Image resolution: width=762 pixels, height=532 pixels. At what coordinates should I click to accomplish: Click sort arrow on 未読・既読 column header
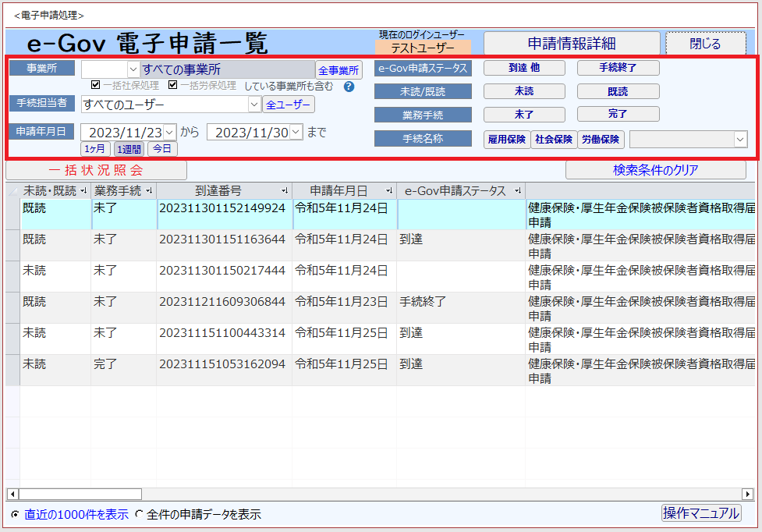point(83,191)
